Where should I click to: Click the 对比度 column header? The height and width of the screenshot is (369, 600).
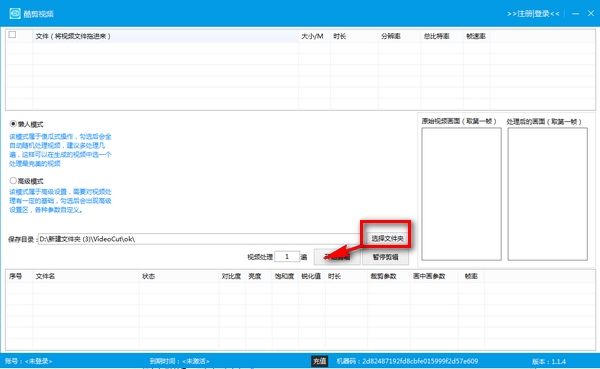(x=232, y=276)
